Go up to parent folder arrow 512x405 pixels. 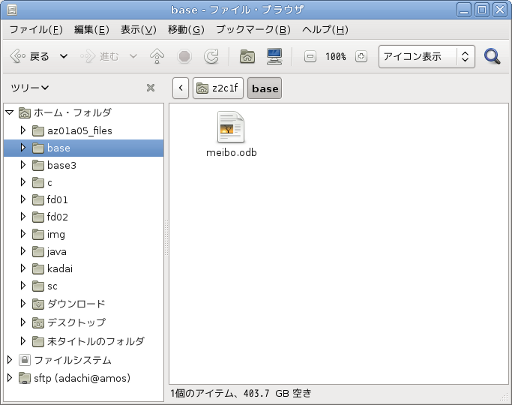point(157,56)
